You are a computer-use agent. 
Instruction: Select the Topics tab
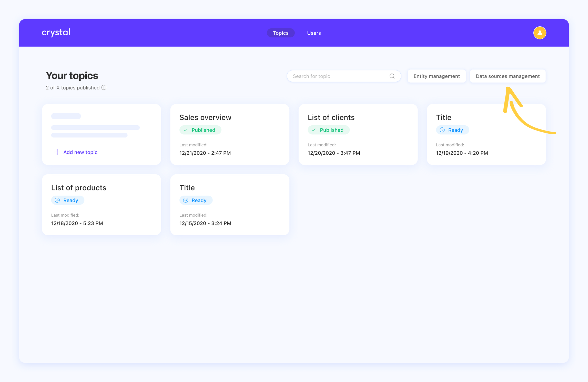[x=280, y=33]
